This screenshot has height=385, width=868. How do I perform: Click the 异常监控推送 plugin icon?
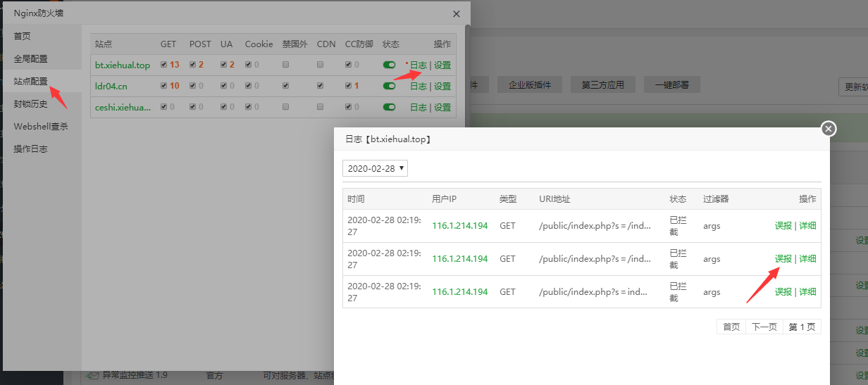coord(92,377)
